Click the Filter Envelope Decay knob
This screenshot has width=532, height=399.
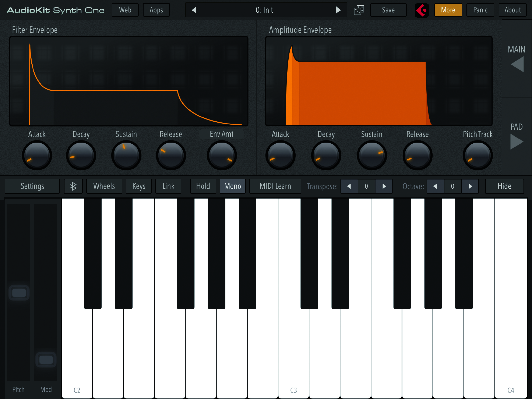click(81, 155)
